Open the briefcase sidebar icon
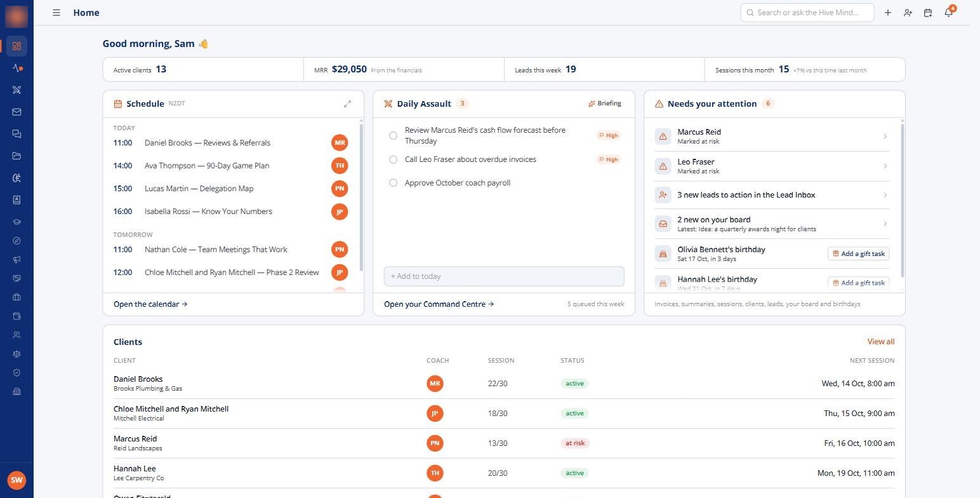 point(17,297)
